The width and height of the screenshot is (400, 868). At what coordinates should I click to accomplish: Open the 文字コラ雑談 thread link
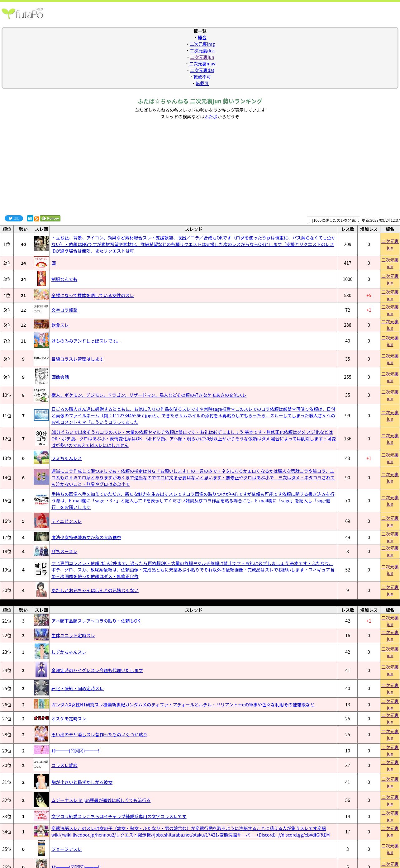(x=64, y=310)
